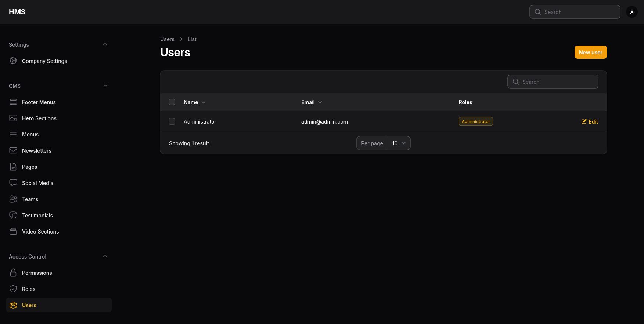Image resolution: width=644 pixels, height=324 pixels.
Task: Click the Company Settings gear icon
Action: (13, 61)
